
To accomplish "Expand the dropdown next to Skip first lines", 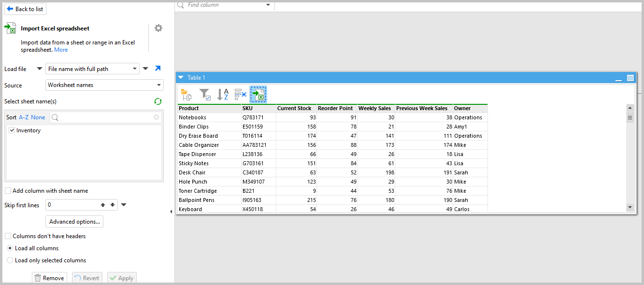I will (x=124, y=205).
